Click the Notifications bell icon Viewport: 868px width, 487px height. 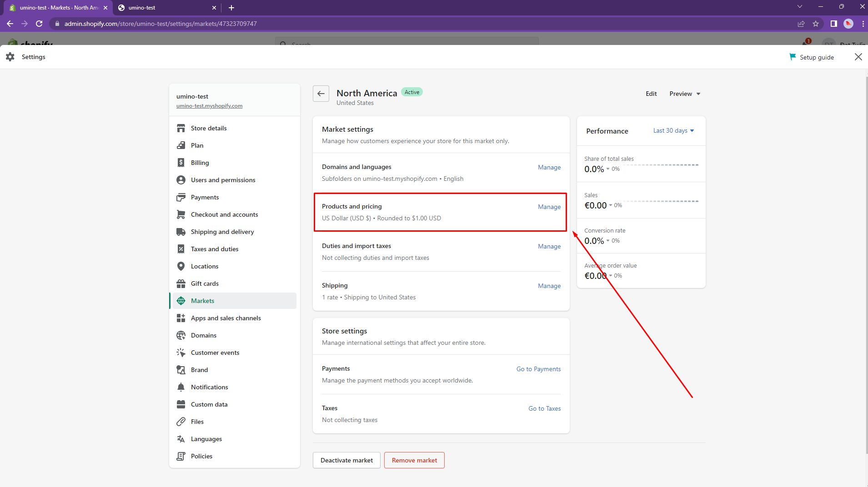[181, 387]
